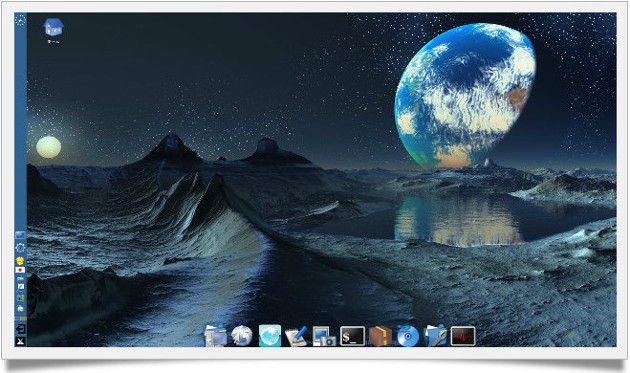630x373 pixels.
Task: Open the start menu at panel top
Action: (20, 19)
